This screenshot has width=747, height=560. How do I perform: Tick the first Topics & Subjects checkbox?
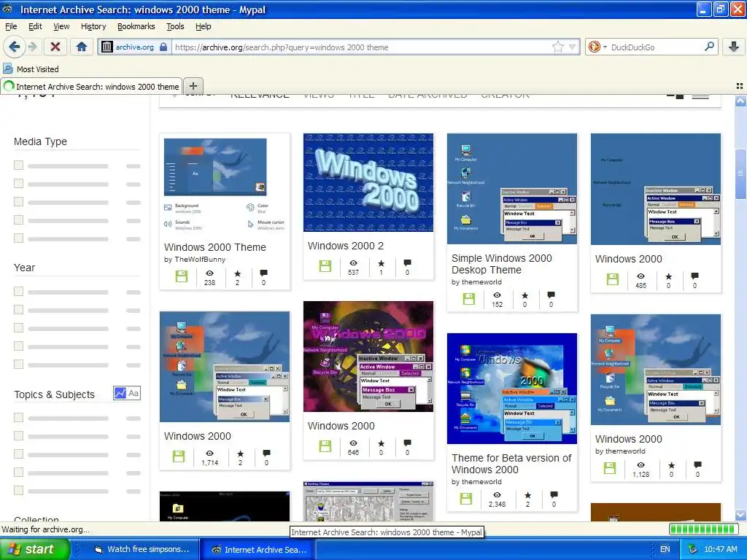18,418
